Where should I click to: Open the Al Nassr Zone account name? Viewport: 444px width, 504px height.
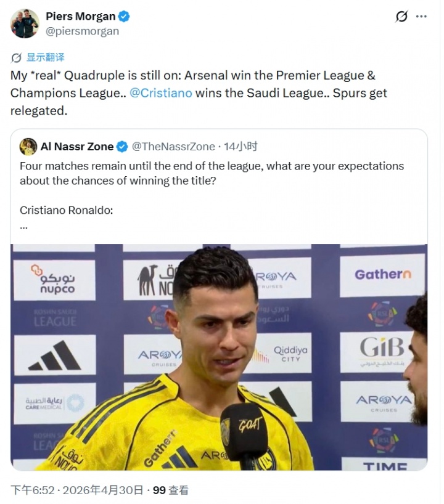(x=77, y=147)
